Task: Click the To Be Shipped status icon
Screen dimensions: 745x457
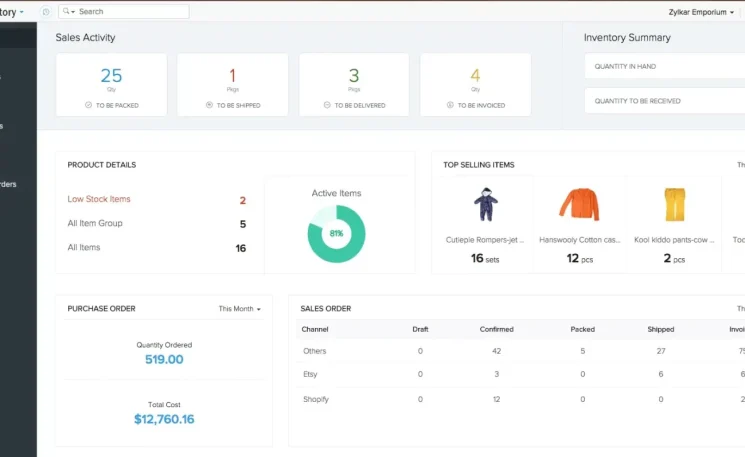Action: pos(209,105)
